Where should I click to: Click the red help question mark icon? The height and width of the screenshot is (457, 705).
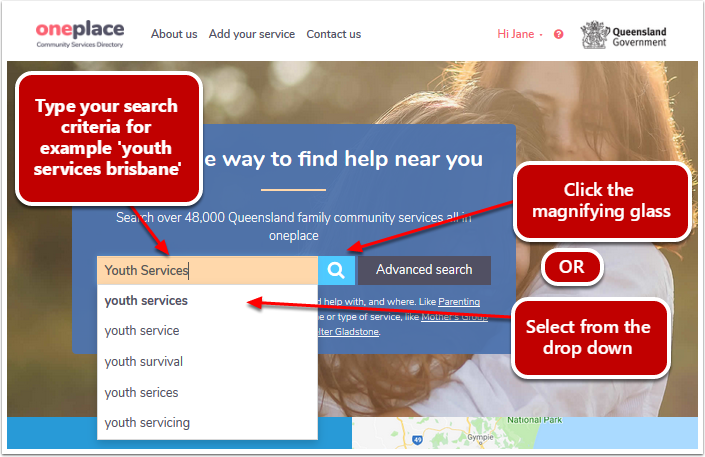(558, 34)
